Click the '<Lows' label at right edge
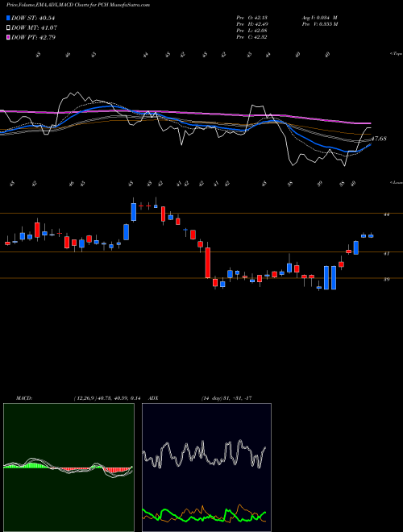403x532 pixels. 396,182
